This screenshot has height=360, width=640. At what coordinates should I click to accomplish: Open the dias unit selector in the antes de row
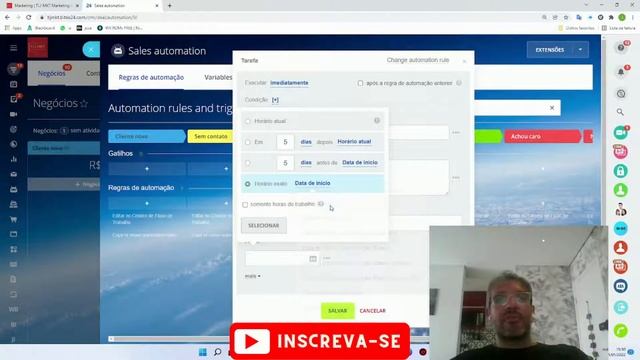click(x=306, y=162)
